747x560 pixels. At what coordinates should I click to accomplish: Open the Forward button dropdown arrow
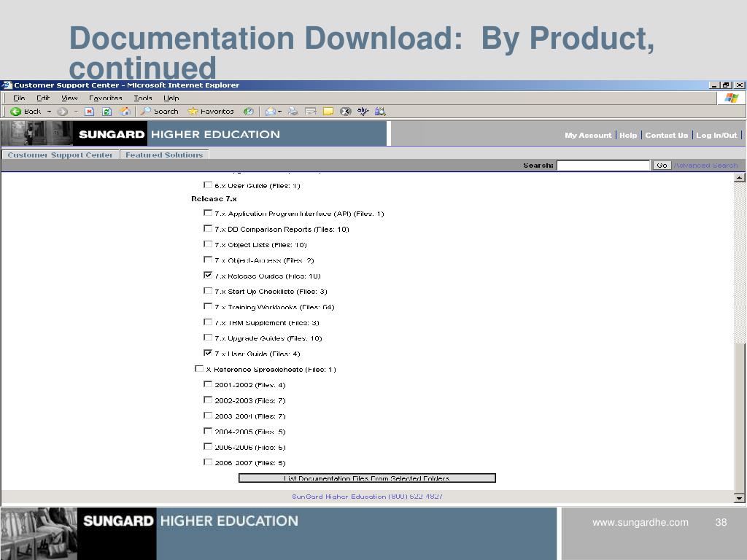(x=76, y=112)
